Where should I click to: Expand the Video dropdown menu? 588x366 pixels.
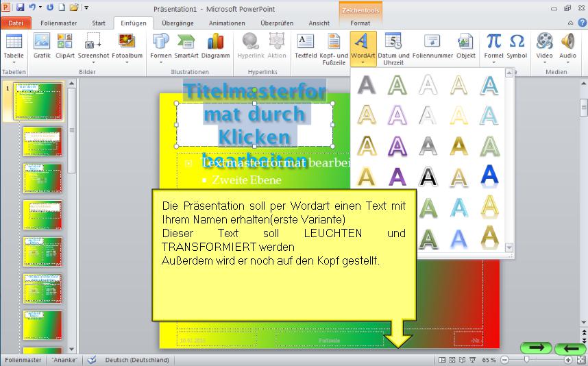[544, 62]
